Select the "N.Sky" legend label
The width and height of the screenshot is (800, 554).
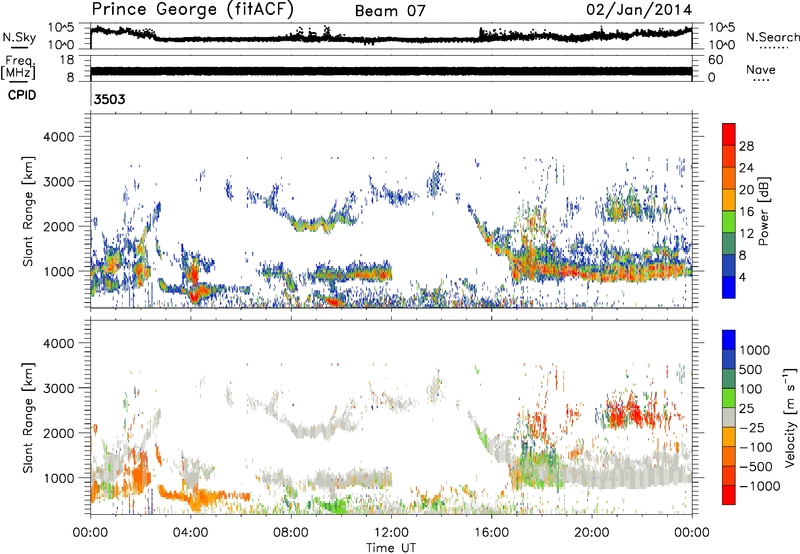pos(19,37)
